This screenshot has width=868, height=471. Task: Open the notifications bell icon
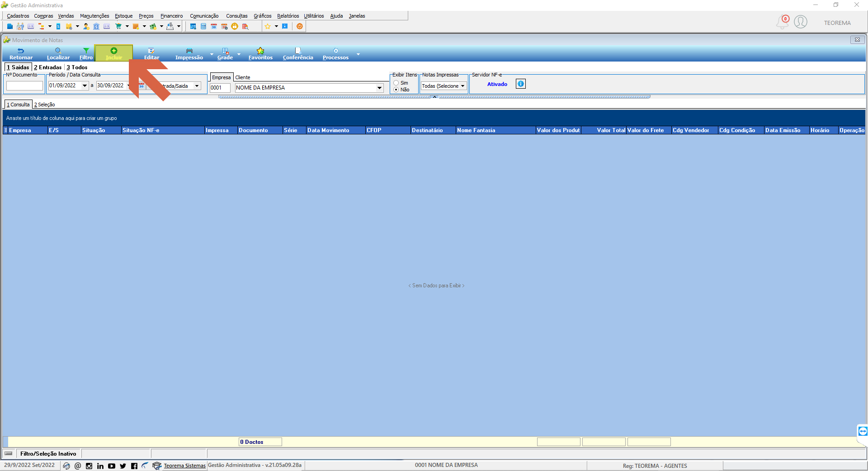tap(783, 22)
